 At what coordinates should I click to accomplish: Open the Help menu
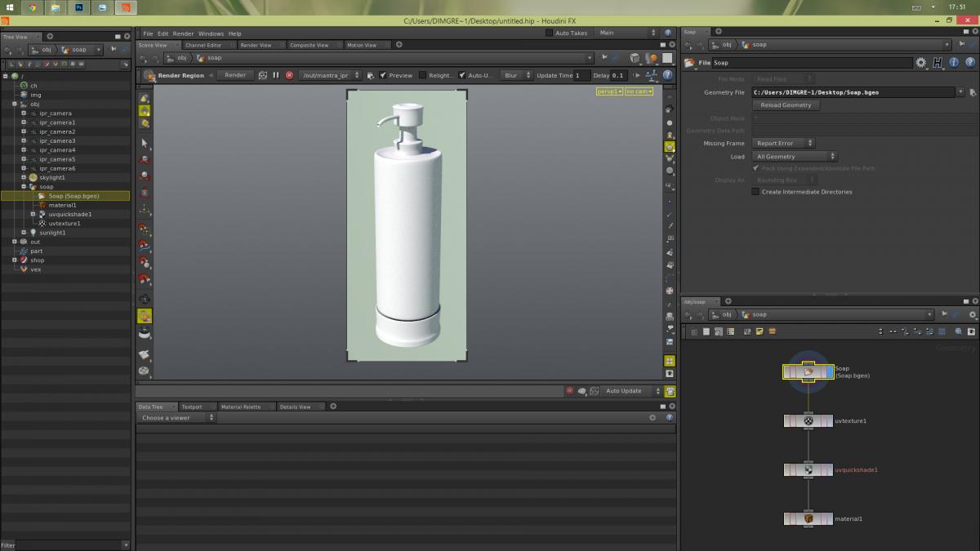[x=235, y=33]
